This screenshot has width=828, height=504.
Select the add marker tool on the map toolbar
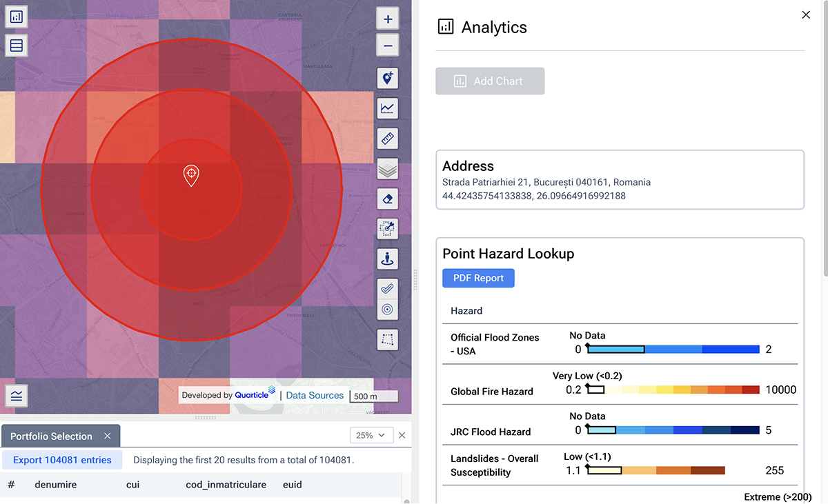387,78
